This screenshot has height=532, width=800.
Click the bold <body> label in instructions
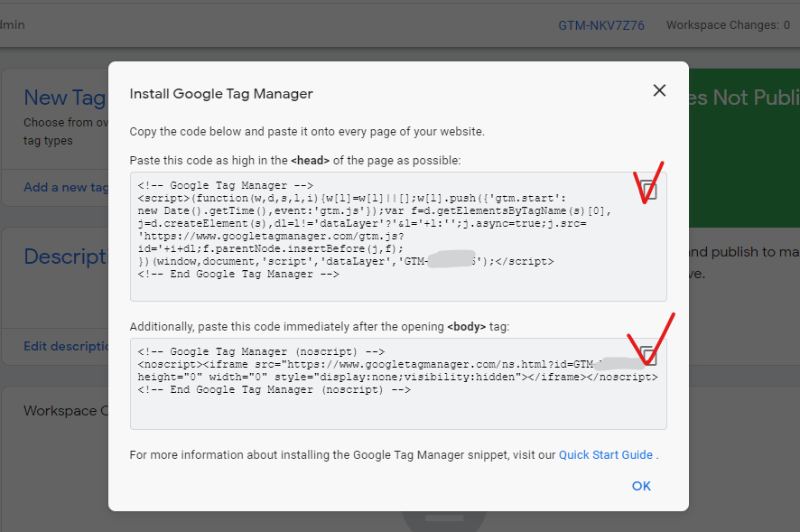click(466, 327)
